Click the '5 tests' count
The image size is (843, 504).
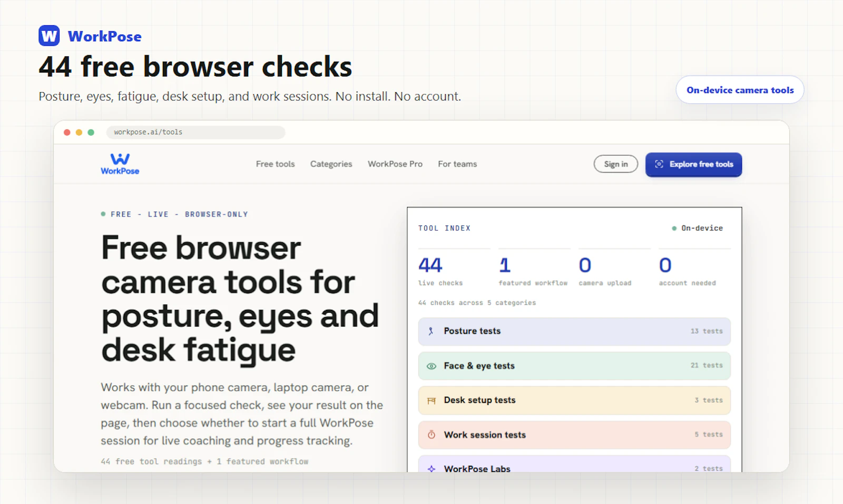709,434
